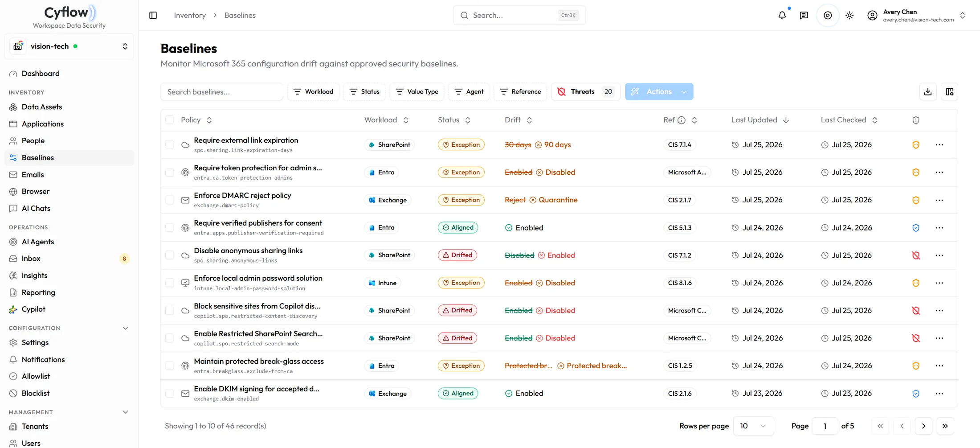980x448 pixels.
Task: Click orange shield on Enforce local admin password row
Action: point(916,283)
